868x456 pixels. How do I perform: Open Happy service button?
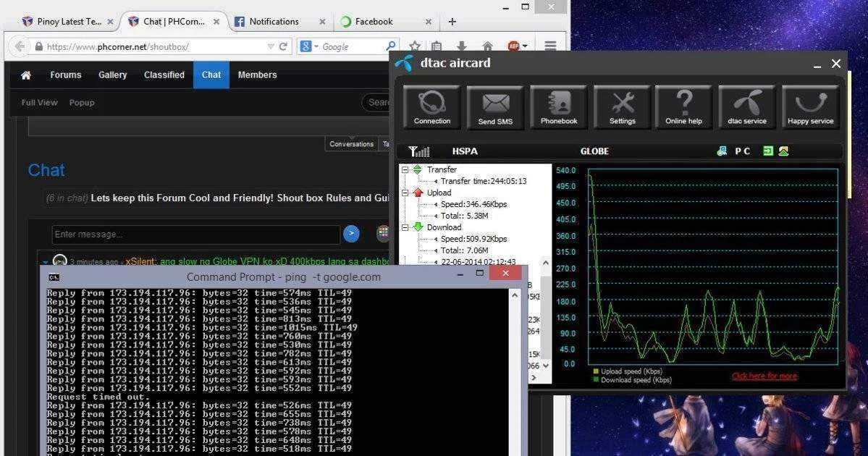[810, 107]
